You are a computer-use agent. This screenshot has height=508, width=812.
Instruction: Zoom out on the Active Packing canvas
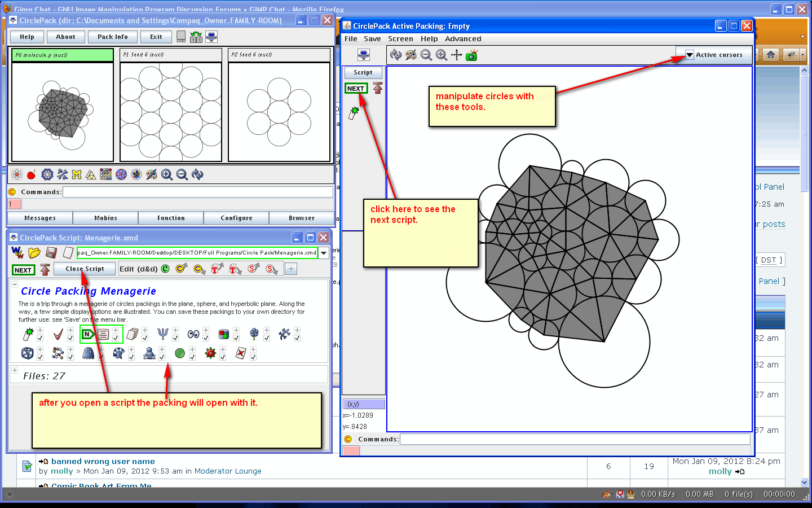click(426, 55)
